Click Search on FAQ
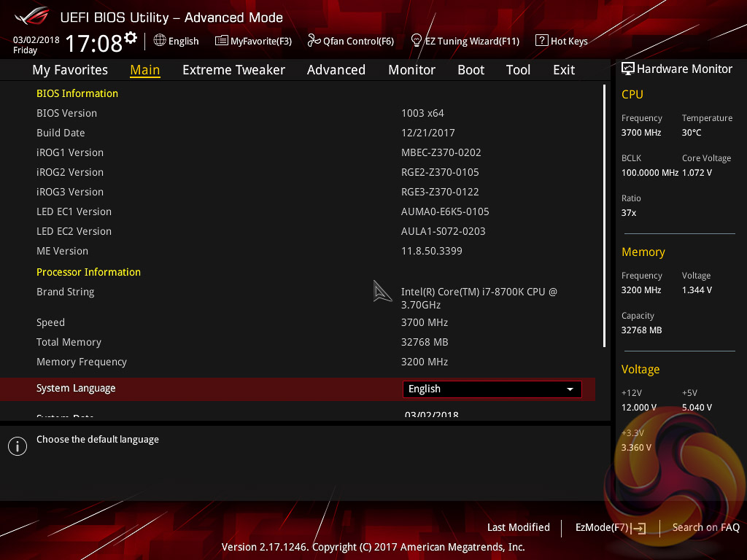Image resolution: width=747 pixels, height=560 pixels. [705, 528]
